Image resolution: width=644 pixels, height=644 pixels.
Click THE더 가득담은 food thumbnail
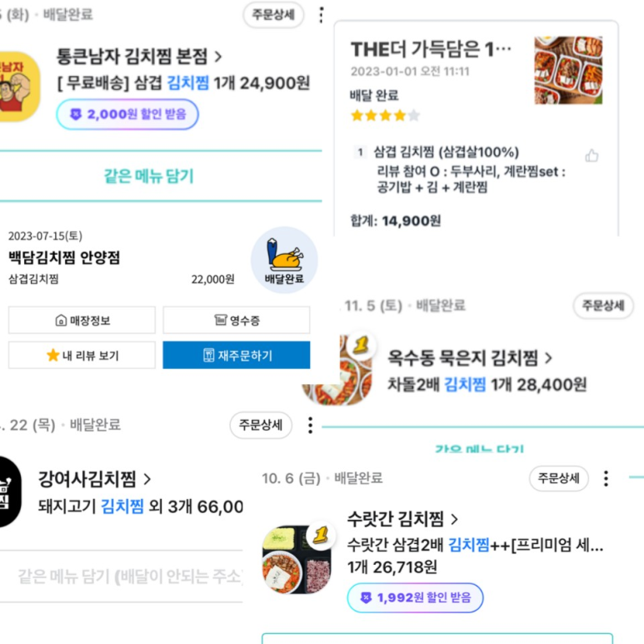pyautogui.click(x=568, y=69)
